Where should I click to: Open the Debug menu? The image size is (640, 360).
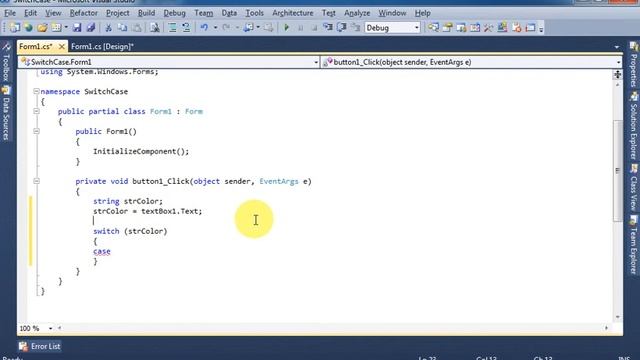click(174, 13)
